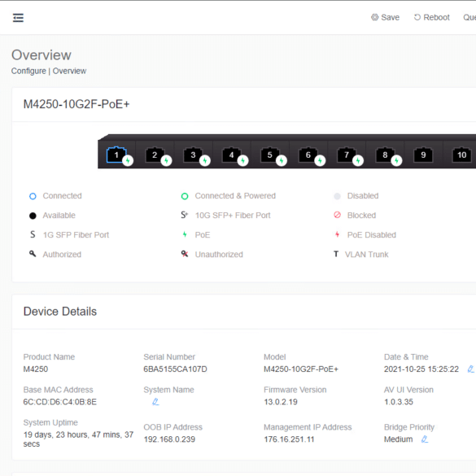
Task: Click the PoE lightning badge on port 4
Action: pos(242,160)
